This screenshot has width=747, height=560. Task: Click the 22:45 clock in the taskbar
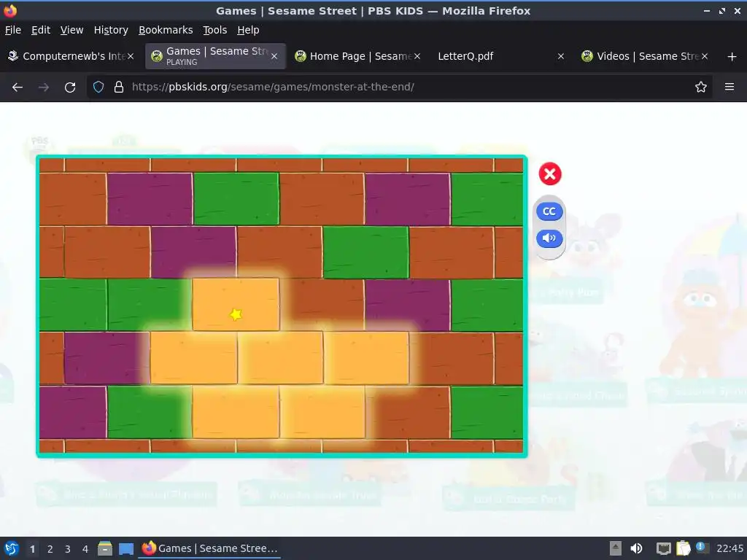729,548
